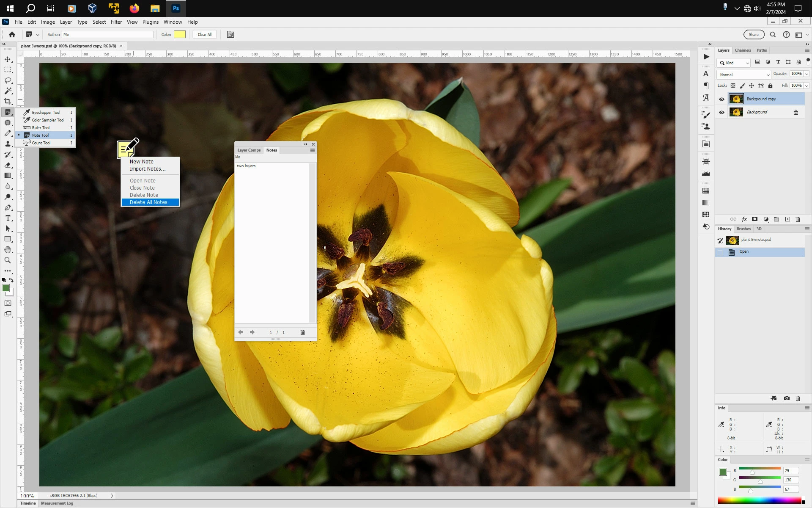Screen dimensions: 812x508
Task: Select the Crop tool
Action: [x=8, y=102]
